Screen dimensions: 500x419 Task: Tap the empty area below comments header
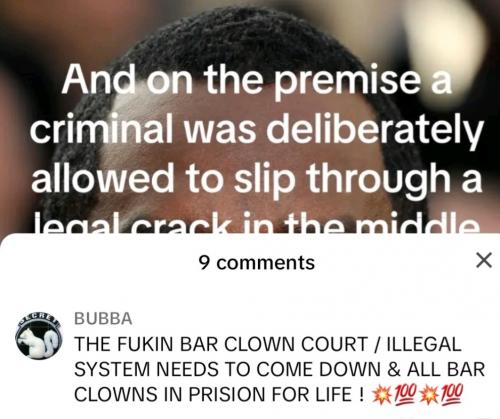pos(250,290)
